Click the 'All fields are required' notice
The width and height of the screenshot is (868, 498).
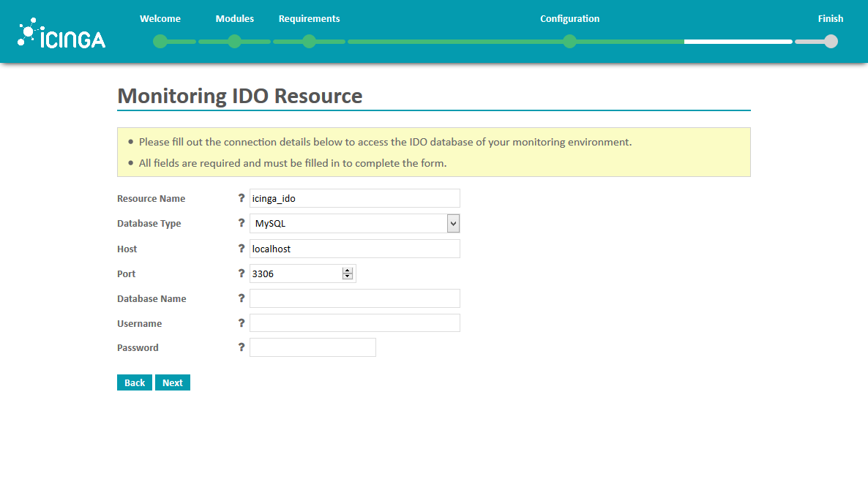[293, 163]
